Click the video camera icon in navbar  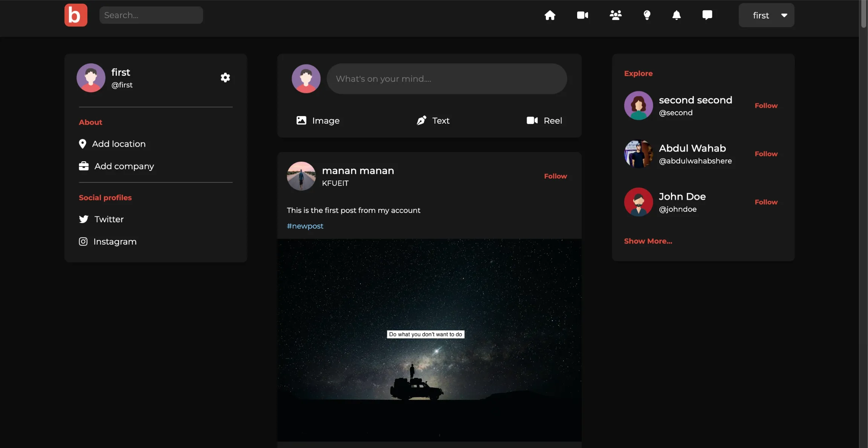tap(582, 15)
